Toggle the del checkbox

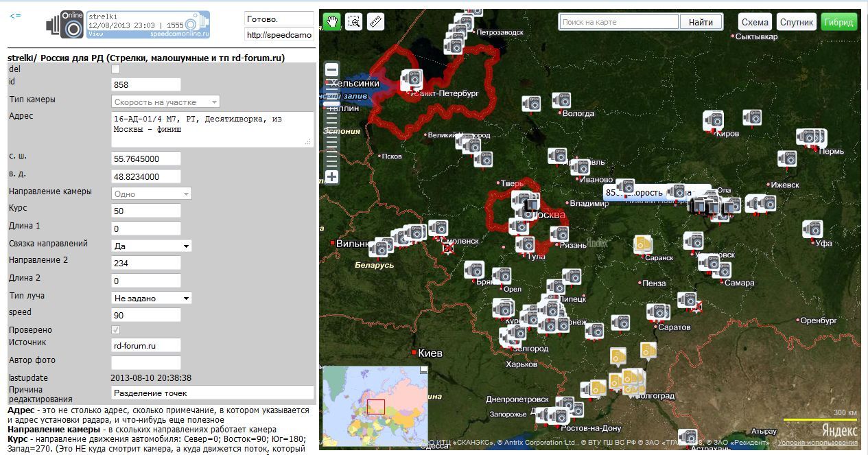[115, 69]
